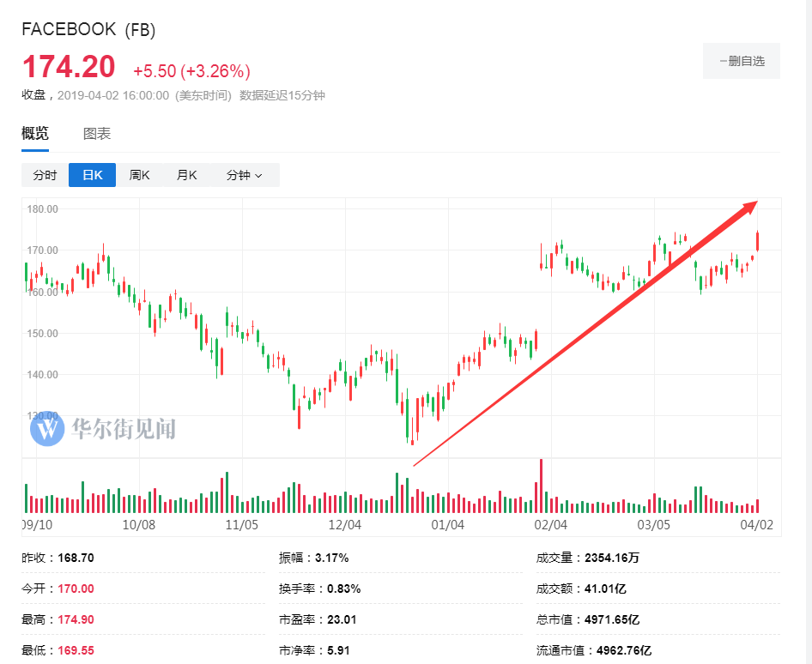
Task: Switch chart to 月K monthly view
Action: tap(186, 175)
